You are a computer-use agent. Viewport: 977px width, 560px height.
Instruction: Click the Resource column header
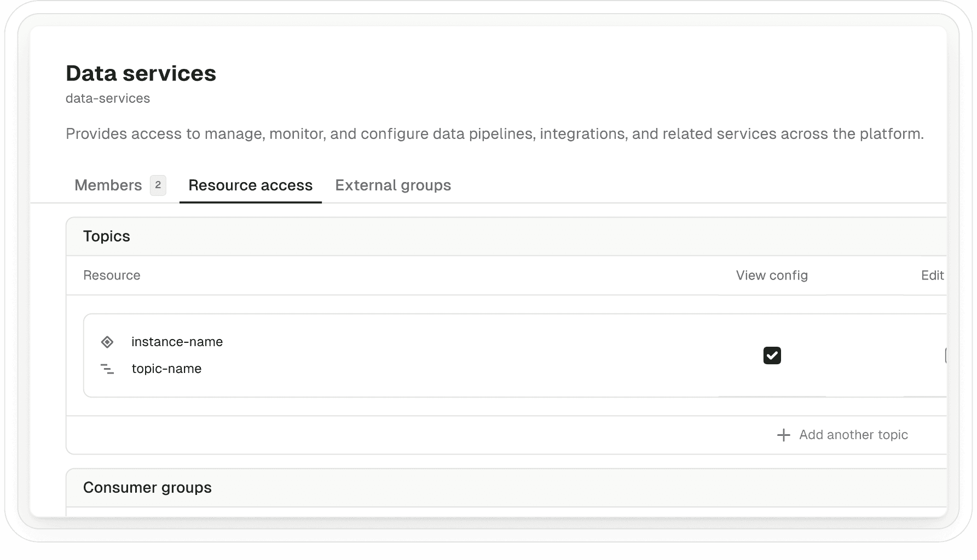tap(112, 275)
